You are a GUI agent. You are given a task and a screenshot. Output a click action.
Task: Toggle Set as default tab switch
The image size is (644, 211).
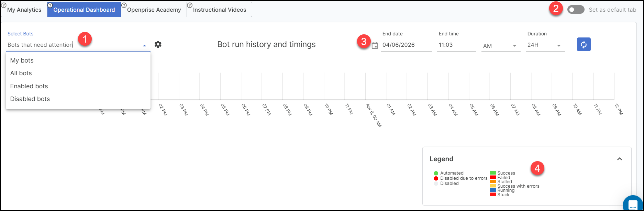coord(576,10)
